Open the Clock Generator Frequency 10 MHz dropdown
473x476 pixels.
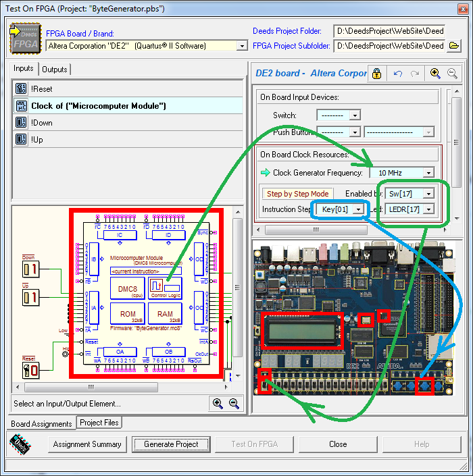tap(428, 173)
